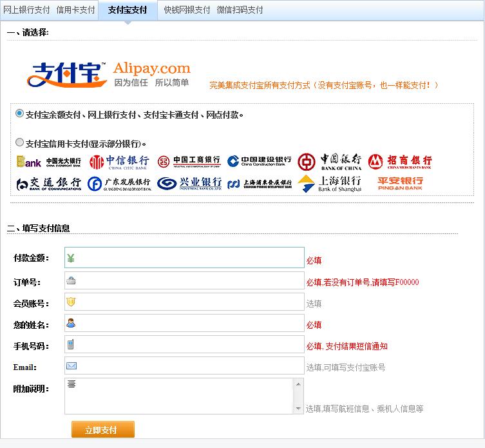Click the China Construction Bank logo

(x=259, y=161)
